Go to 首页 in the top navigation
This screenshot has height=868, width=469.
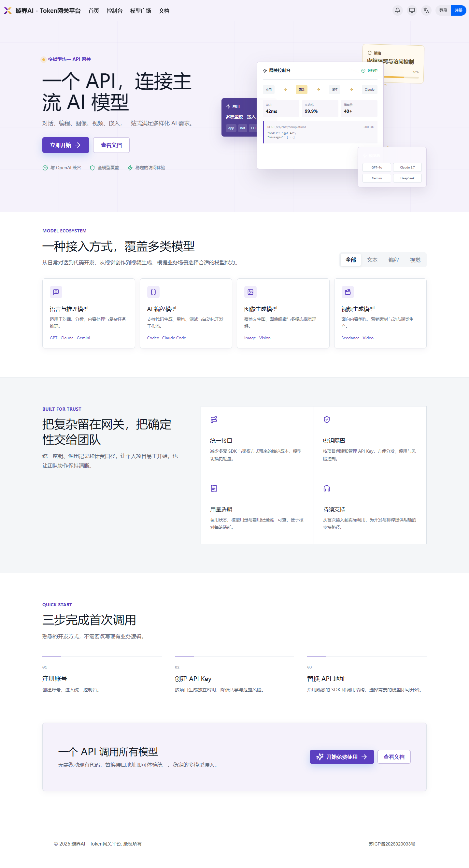(93, 11)
